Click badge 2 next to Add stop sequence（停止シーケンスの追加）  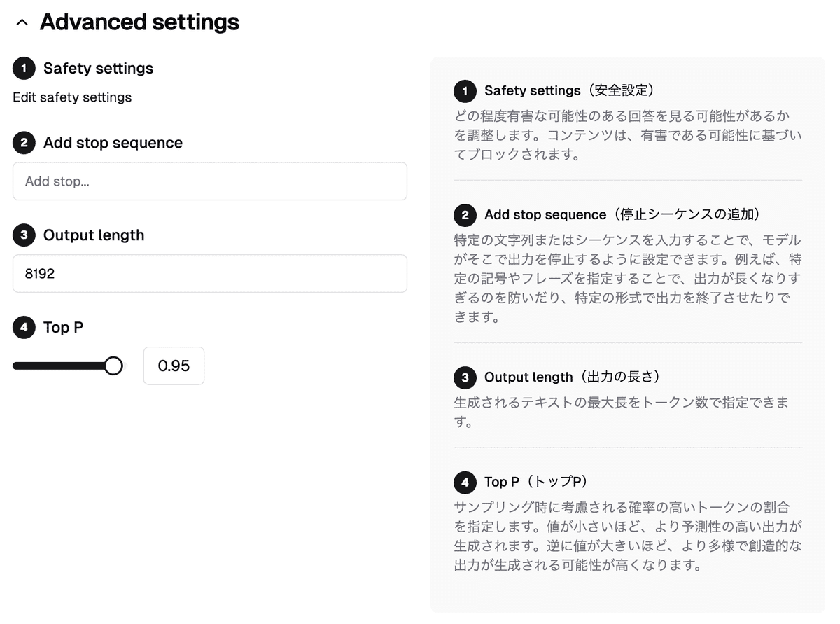(465, 215)
